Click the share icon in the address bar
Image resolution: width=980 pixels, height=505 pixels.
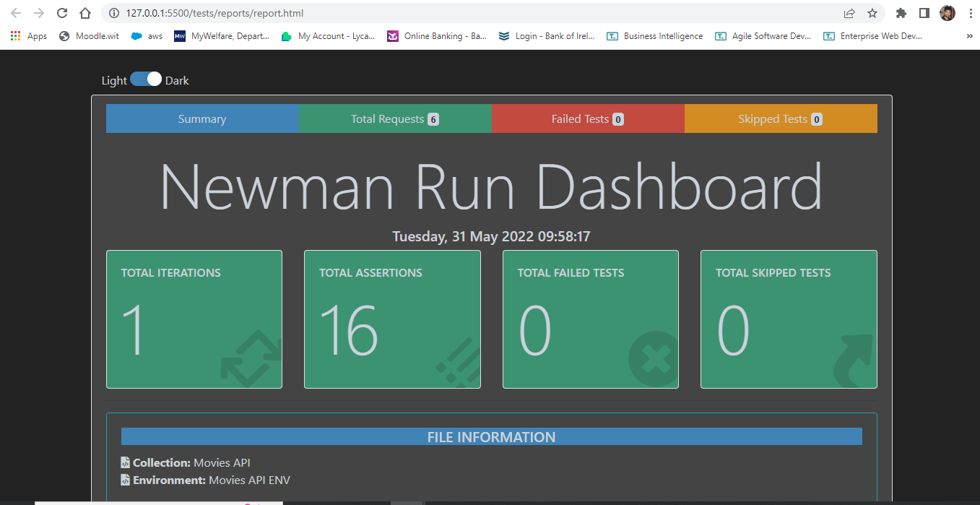tap(849, 12)
